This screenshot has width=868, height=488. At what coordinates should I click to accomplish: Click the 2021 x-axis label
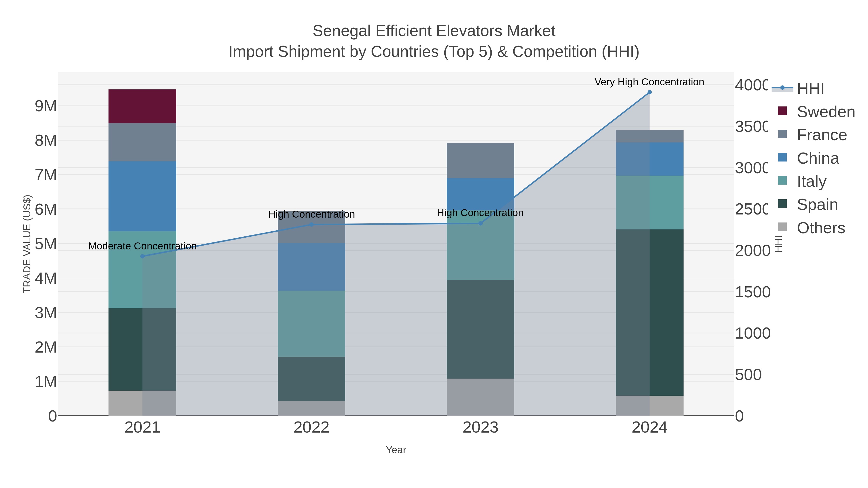pyautogui.click(x=142, y=428)
